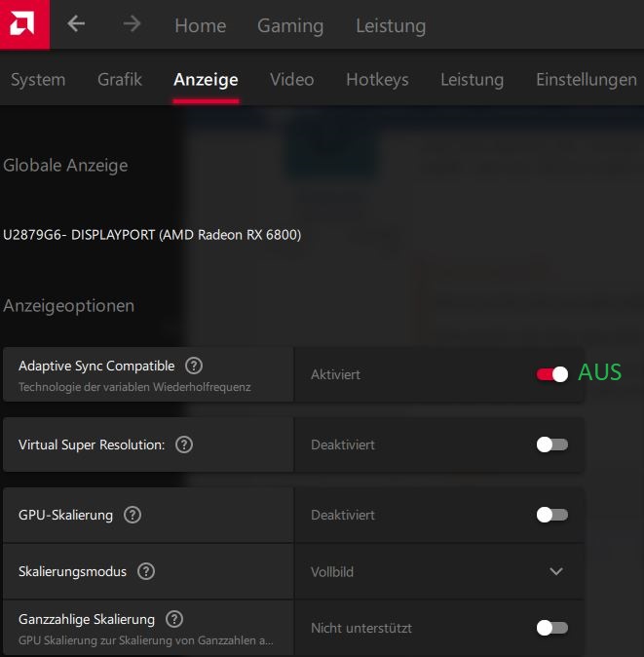
Task: Open the Einstellungen tab
Action: click(587, 80)
